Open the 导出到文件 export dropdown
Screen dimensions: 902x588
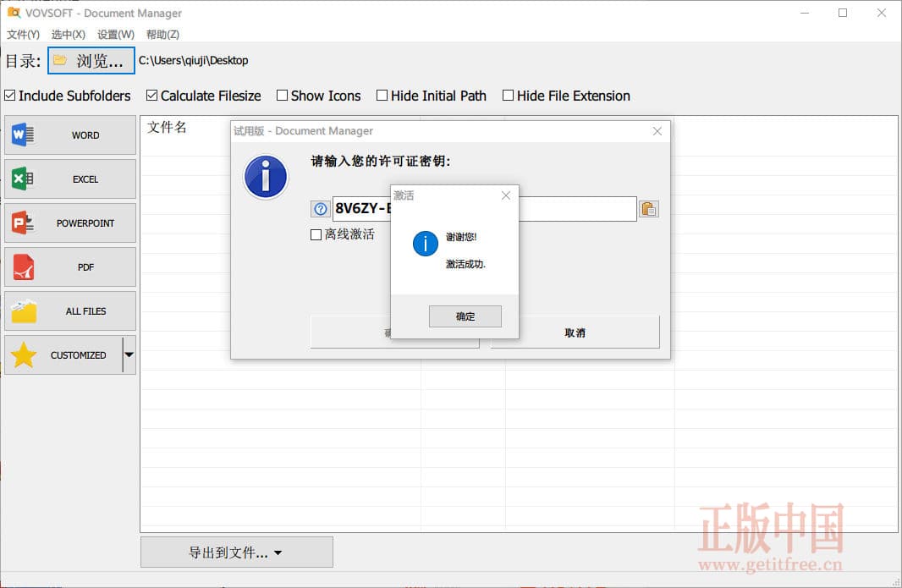(236, 552)
